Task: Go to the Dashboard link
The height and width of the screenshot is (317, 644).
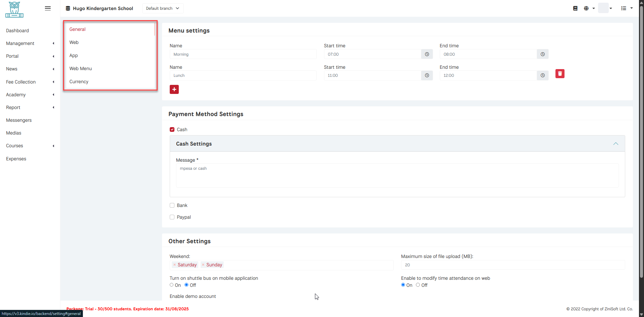Action: [17, 31]
